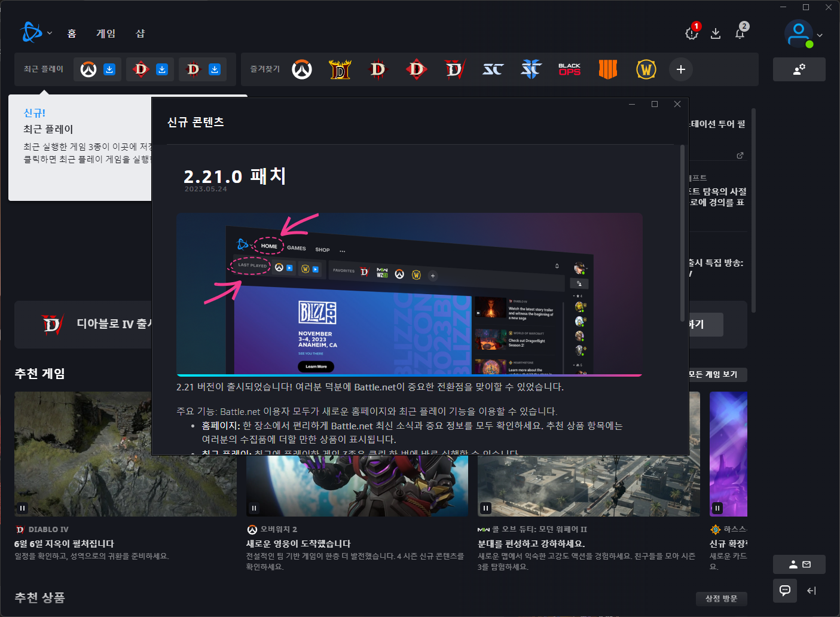Pause the Modern Warfare II card video
840x617 pixels.
(x=485, y=508)
